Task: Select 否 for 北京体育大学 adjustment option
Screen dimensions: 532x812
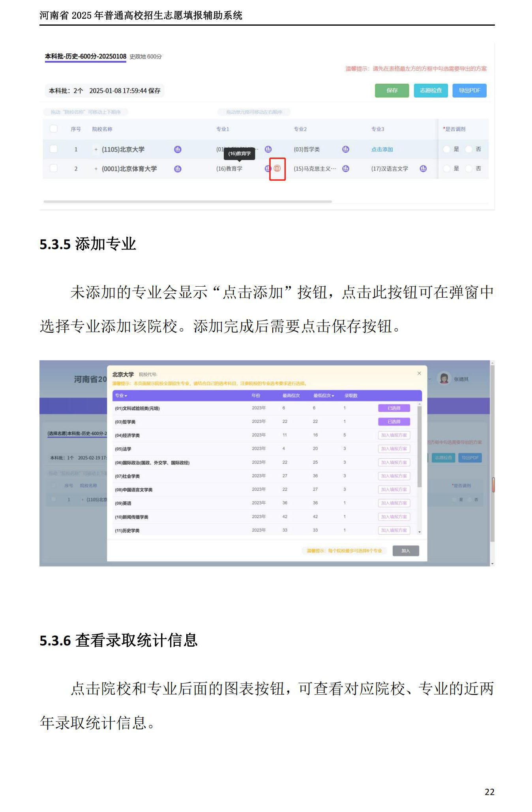Action: point(469,169)
